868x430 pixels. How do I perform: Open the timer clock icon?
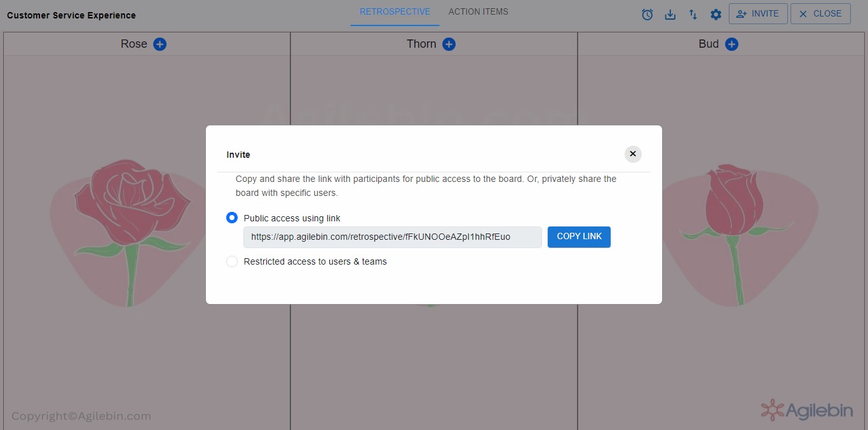click(647, 14)
